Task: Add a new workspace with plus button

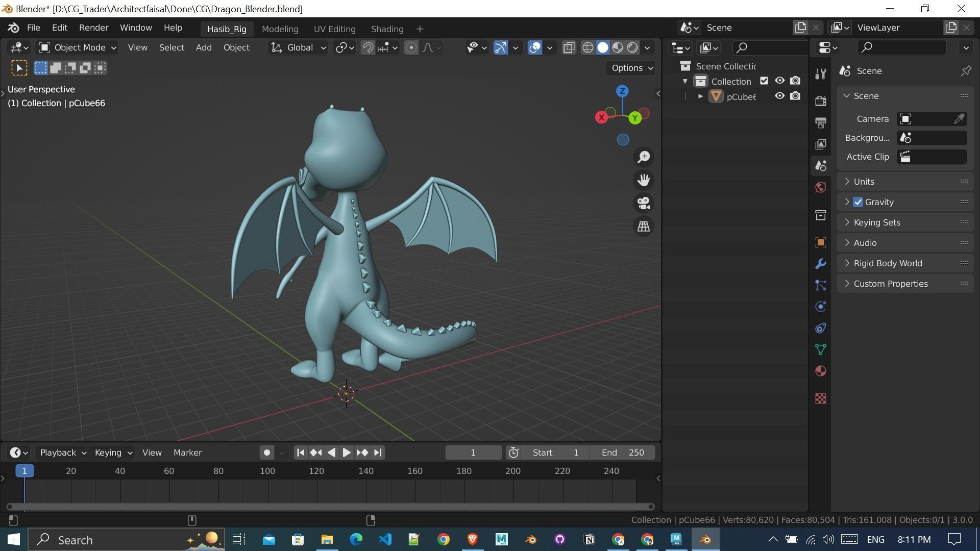Action: (x=420, y=29)
